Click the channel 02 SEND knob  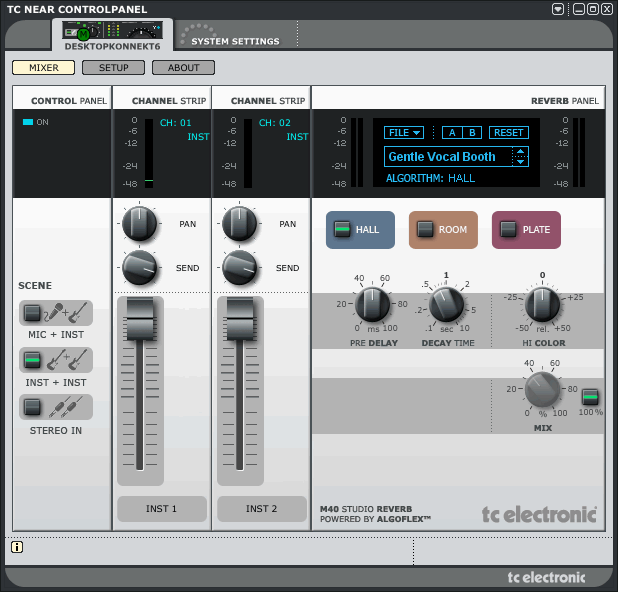[x=239, y=268]
